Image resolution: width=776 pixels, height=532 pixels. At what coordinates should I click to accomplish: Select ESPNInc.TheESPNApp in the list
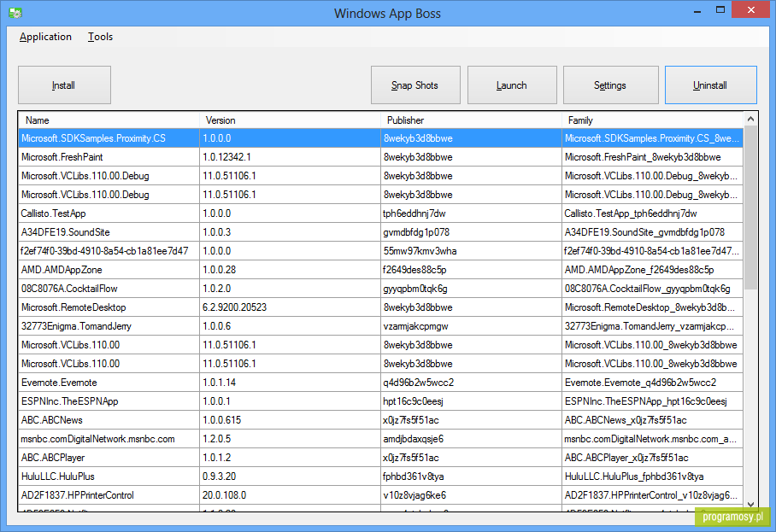(x=380, y=401)
